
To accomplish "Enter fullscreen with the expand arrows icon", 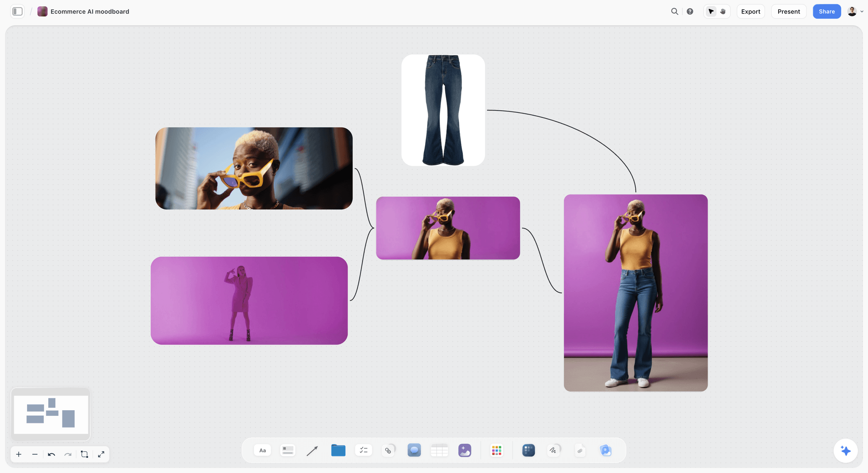I will click(x=101, y=454).
